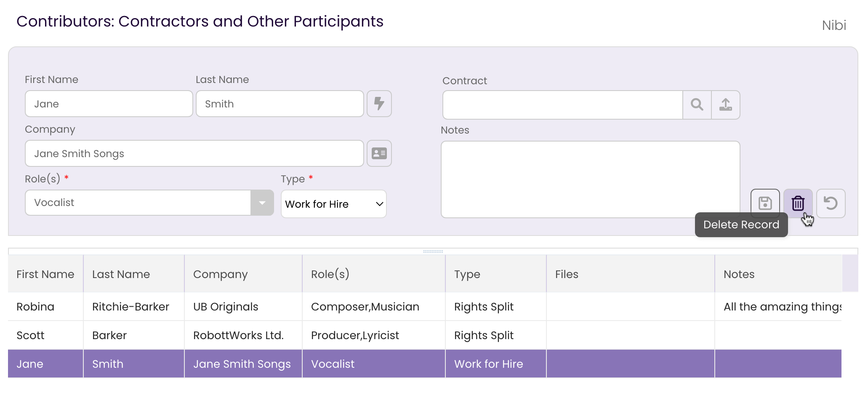Select the Ritchie-Barker last name cell
868x404 pixels.
point(134,307)
